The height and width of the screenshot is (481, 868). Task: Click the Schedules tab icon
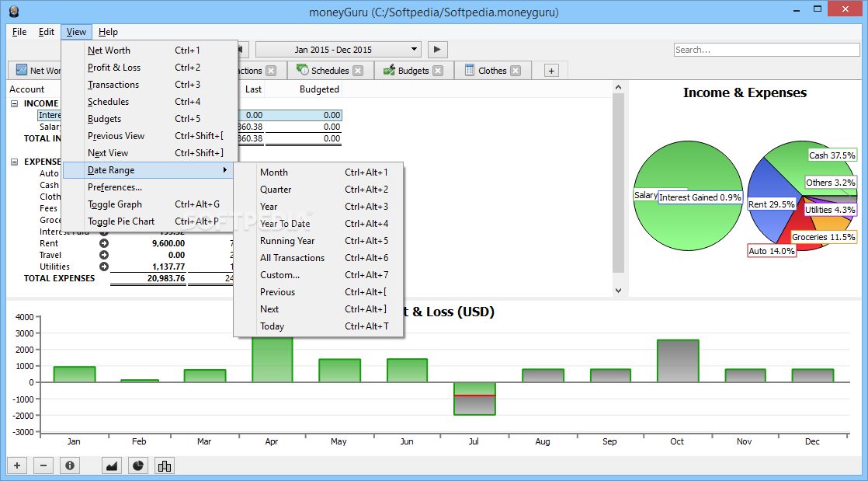302,70
